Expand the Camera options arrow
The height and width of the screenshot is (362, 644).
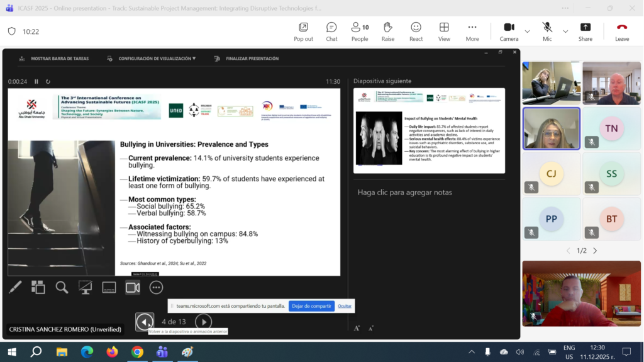527,31
